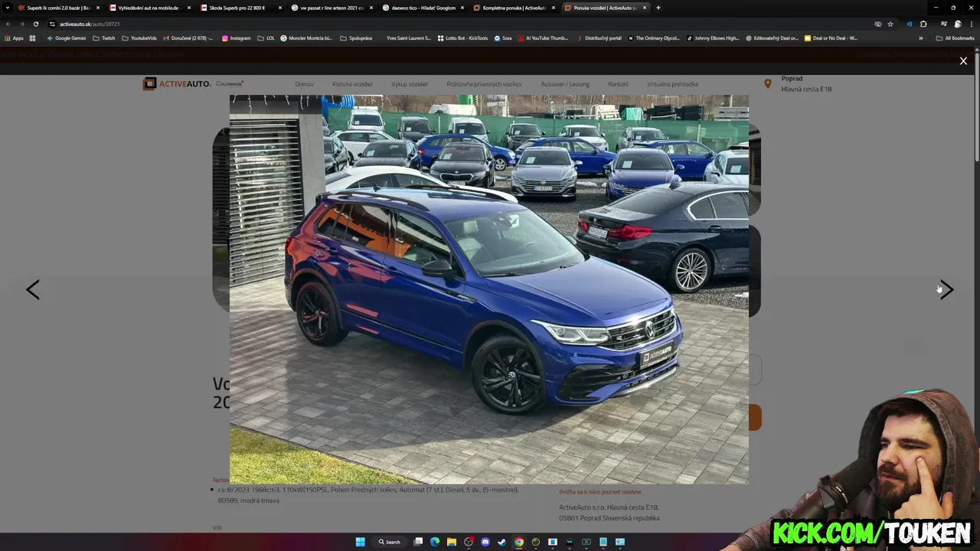Open Discord from taskbar

(x=485, y=542)
